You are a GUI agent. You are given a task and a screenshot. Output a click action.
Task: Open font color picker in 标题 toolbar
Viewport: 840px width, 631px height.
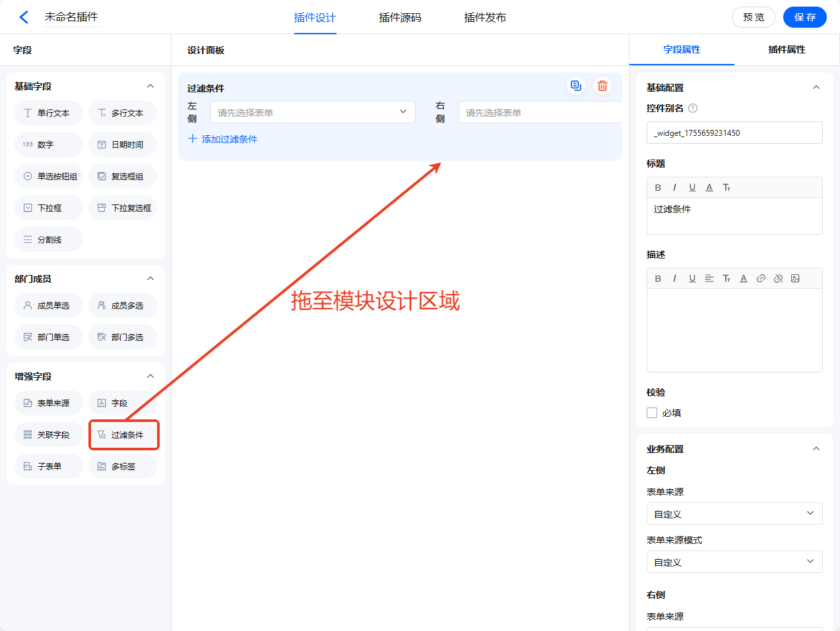(709, 187)
